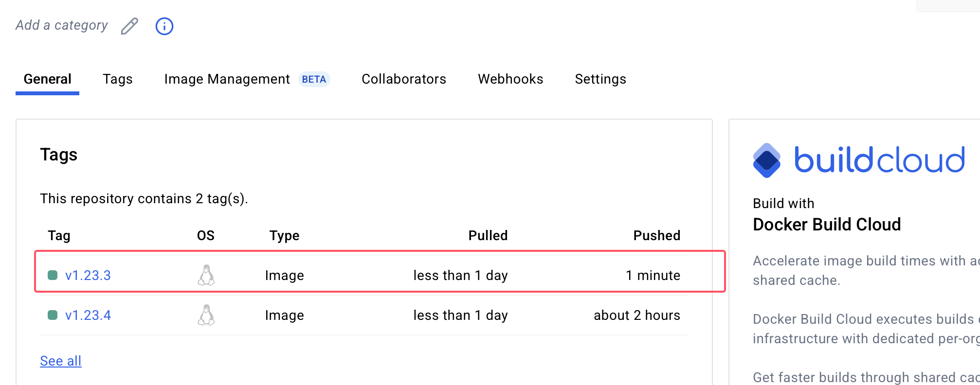Viewport: 980px width, 385px height.
Task: Open the category info circle icon
Action: pyautogui.click(x=164, y=26)
